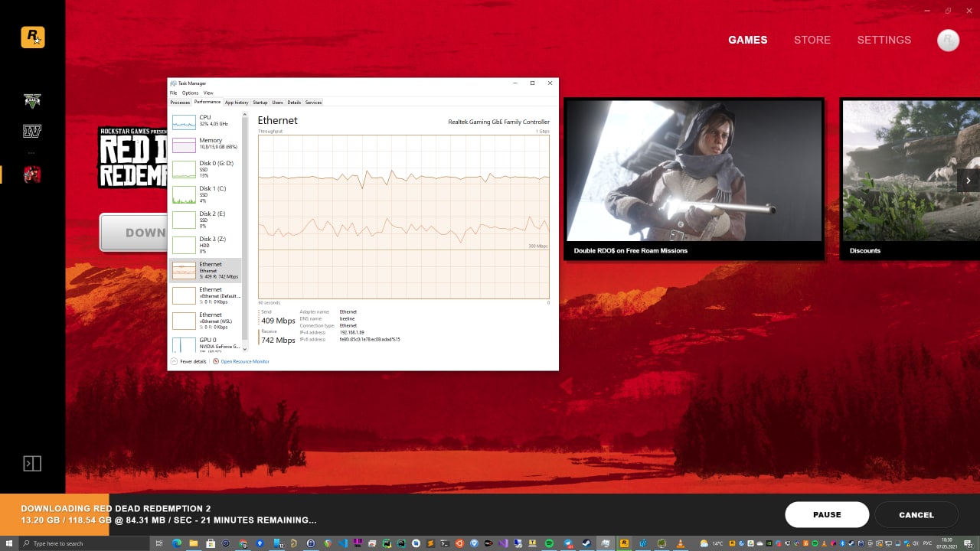Open Visual Studio Code from taskbar
The height and width of the screenshot is (551, 980).
(x=343, y=543)
